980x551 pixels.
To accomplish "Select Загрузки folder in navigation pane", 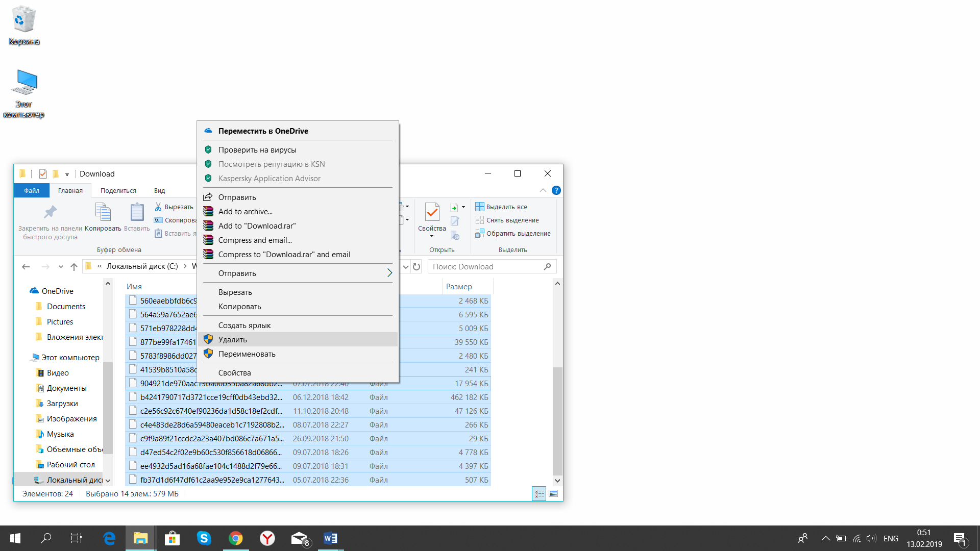I will click(62, 403).
